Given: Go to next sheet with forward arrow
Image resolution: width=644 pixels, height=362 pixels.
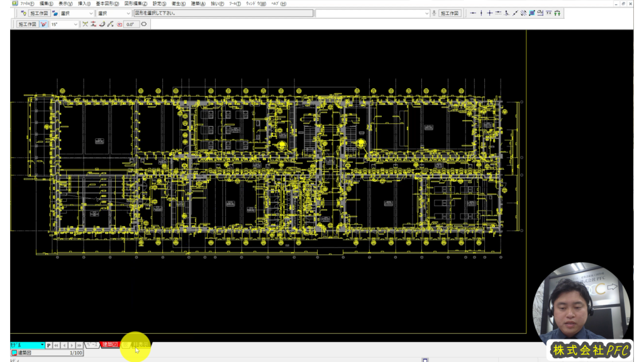Looking at the screenshot, I should coord(72,345).
